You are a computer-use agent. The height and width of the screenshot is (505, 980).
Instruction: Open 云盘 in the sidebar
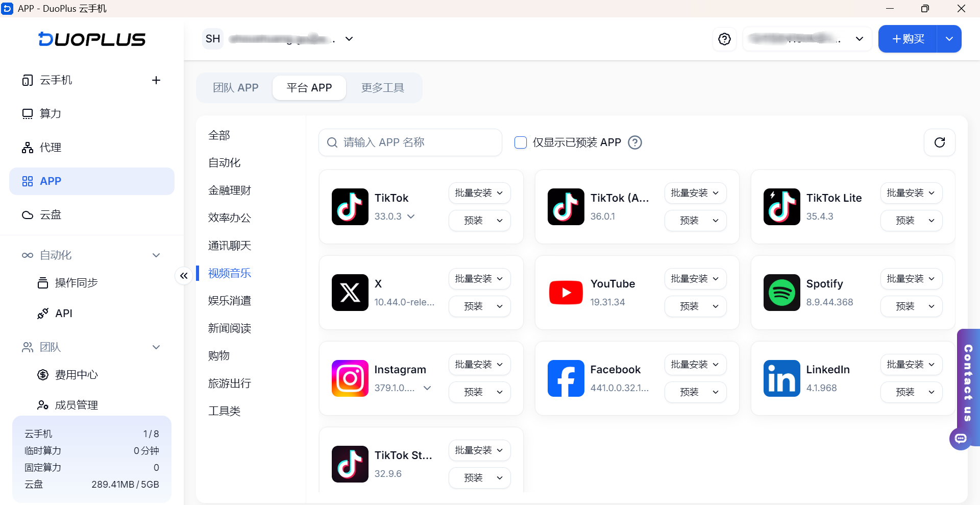click(x=92, y=215)
